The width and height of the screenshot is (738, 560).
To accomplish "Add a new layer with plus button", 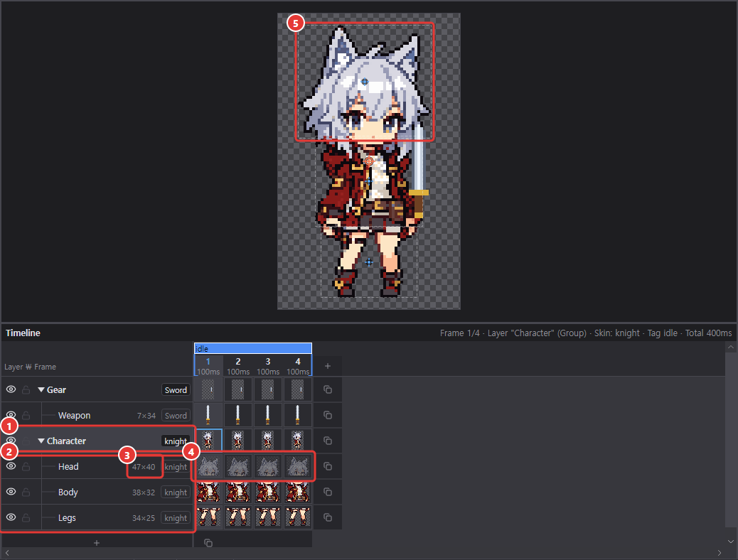I will click(97, 542).
